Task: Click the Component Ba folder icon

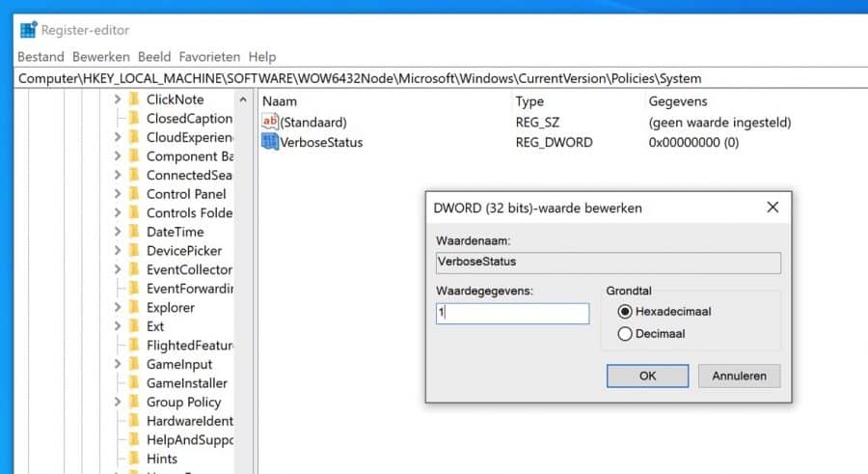Action: pos(134,155)
